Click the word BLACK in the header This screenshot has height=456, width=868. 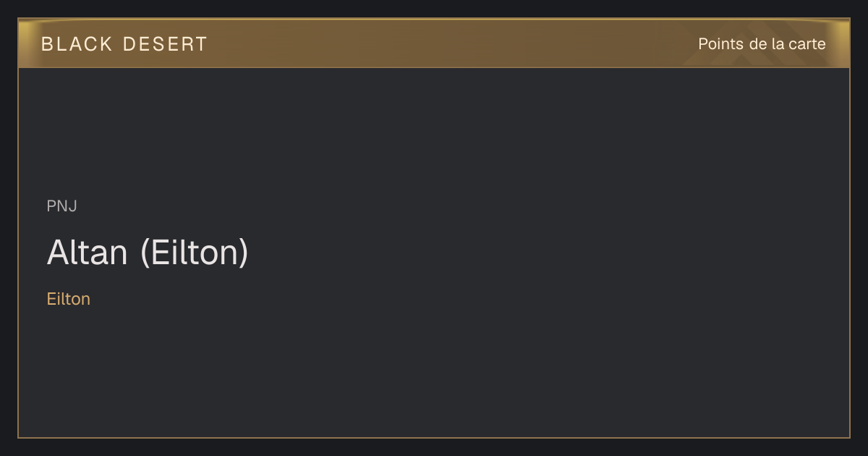pyautogui.click(x=77, y=44)
